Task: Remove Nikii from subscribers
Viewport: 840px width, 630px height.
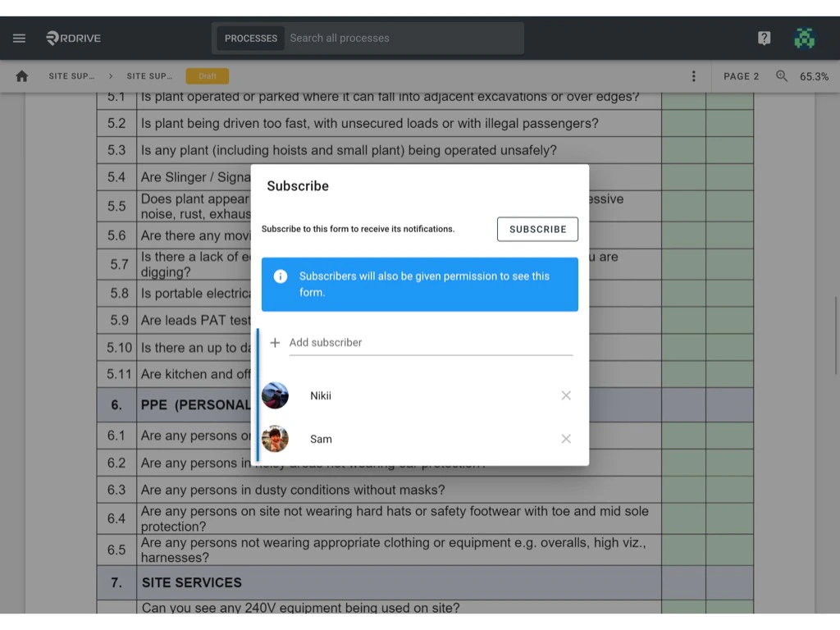Action: tap(566, 395)
